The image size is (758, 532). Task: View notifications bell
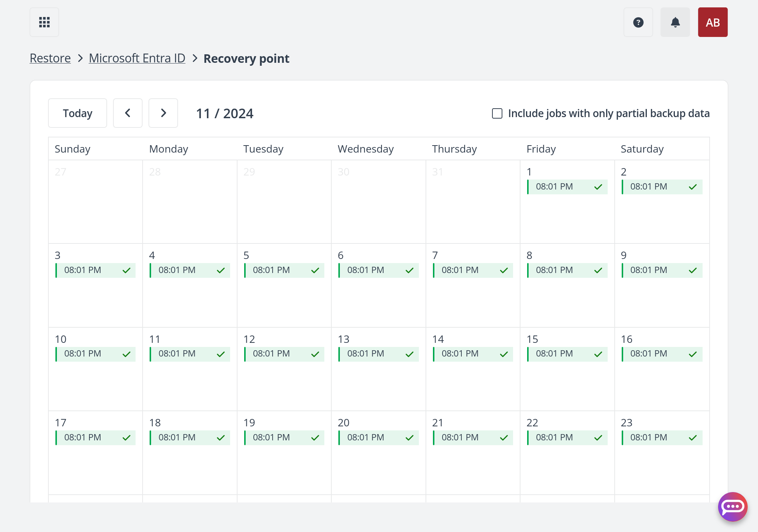(675, 22)
